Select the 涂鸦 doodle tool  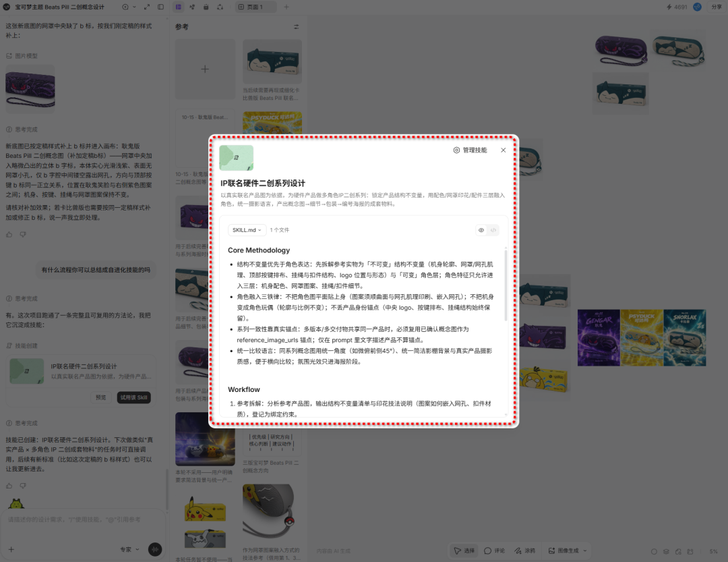pos(524,551)
